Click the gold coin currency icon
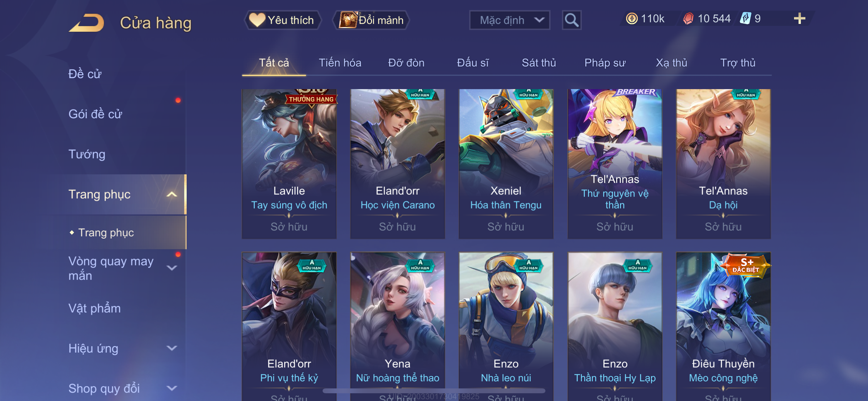868x401 pixels. pyautogui.click(x=631, y=18)
